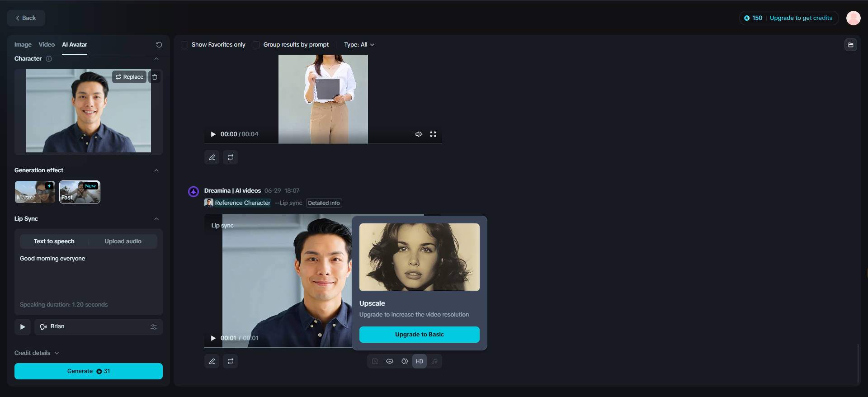Image resolution: width=868 pixels, height=397 pixels.
Task: Edit the first video with pencil icon
Action: coord(212,157)
